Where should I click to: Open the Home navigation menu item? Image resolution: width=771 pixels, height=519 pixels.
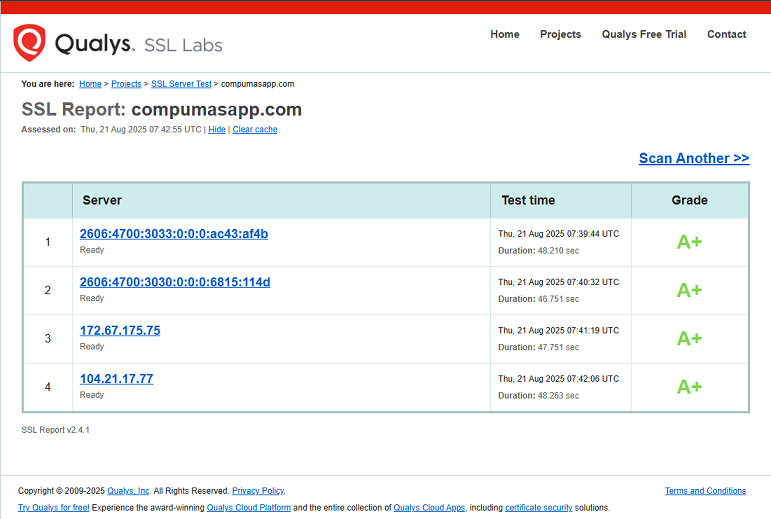coord(504,34)
